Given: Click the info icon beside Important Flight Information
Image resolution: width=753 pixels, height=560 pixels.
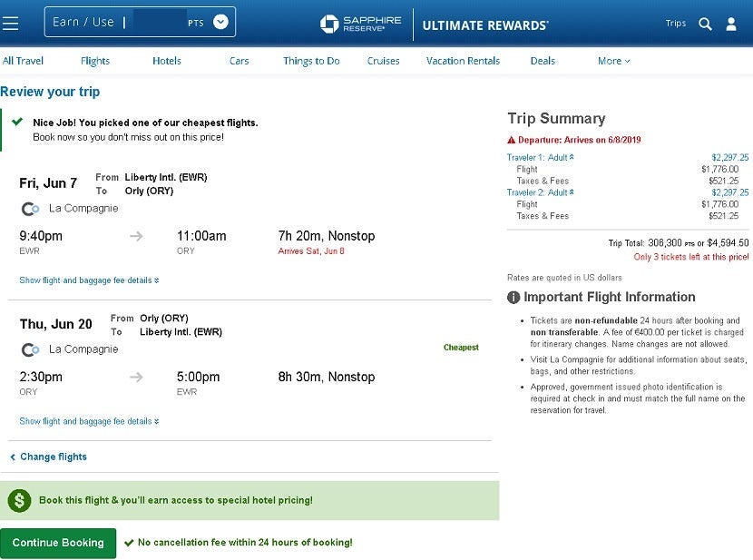Looking at the screenshot, I should pyautogui.click(x=513, y=298).
